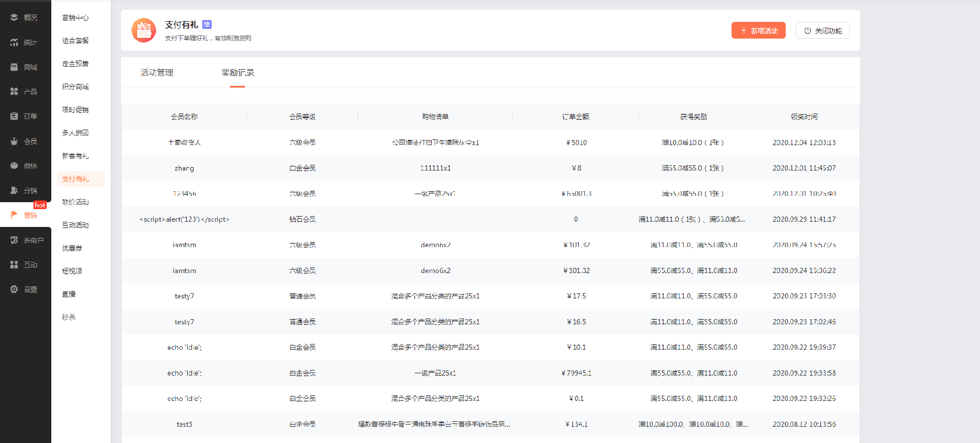Click the timestamp 2020.12.04 12:03:13
The image size is (980, 443).
coord(804,143)
